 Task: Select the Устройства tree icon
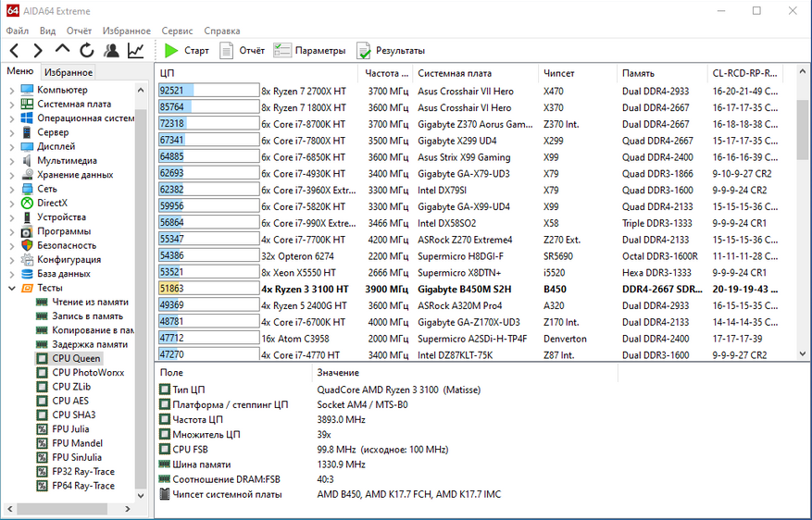pyautogui.click(x=27, y=217)
